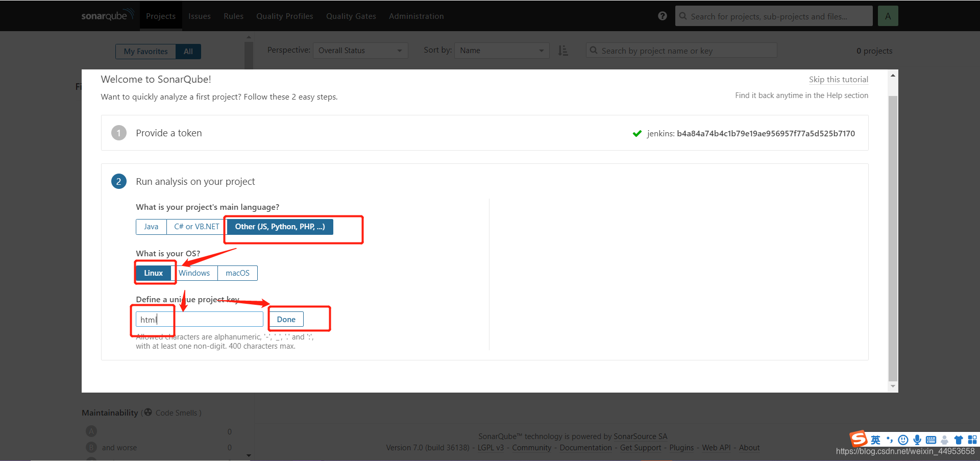Open the Issues menu
980x461 pixels.
pos(200,16)
